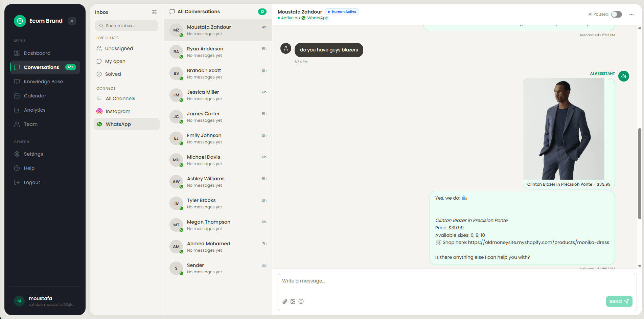Select the Instagram channel
The height and width of the screenshot is (319, 644).
118,111
